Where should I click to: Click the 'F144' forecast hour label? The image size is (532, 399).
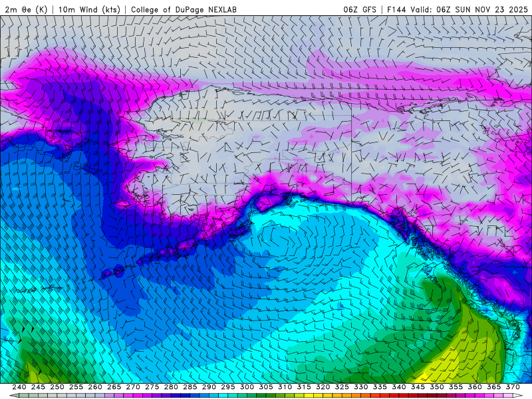pos(396,9)
